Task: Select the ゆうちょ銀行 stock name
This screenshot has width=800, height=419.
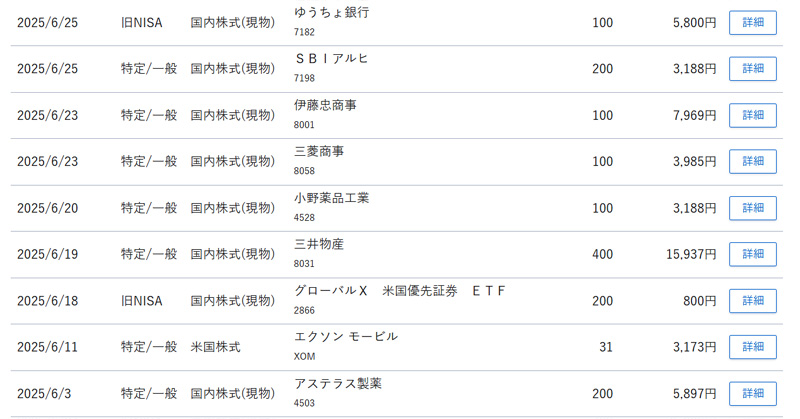Action: [x=332, y=12]
